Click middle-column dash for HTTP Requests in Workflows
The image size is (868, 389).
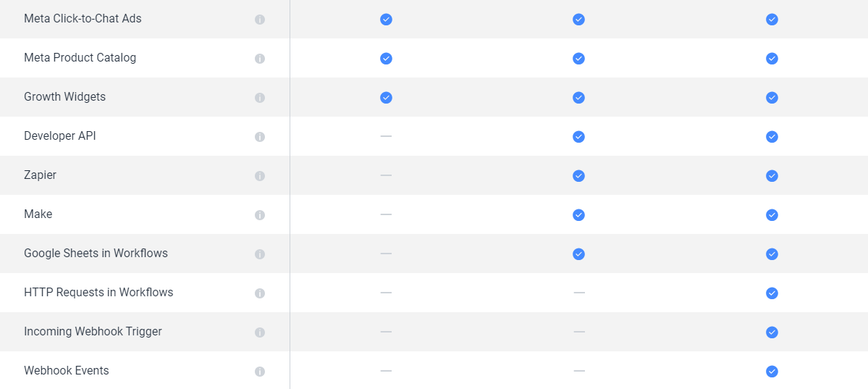579,293
